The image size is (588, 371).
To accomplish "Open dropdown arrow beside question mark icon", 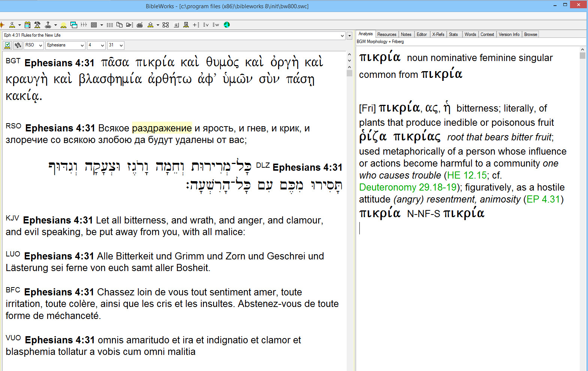I will tap(55, 25).
